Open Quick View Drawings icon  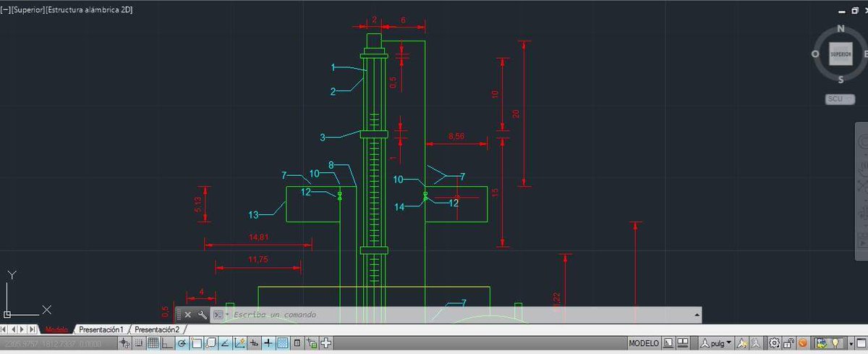coord(683,343)
